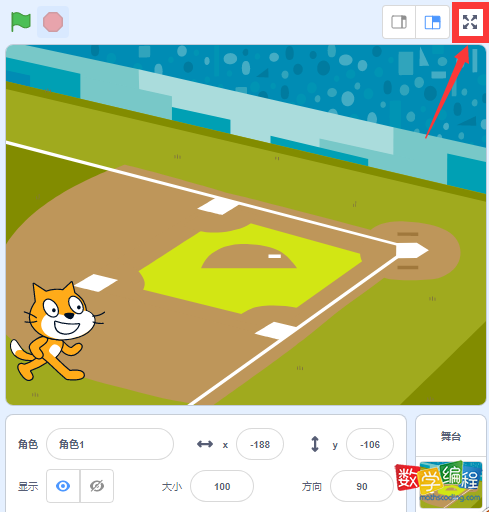Click the green flag to start

tap(21, 22)
